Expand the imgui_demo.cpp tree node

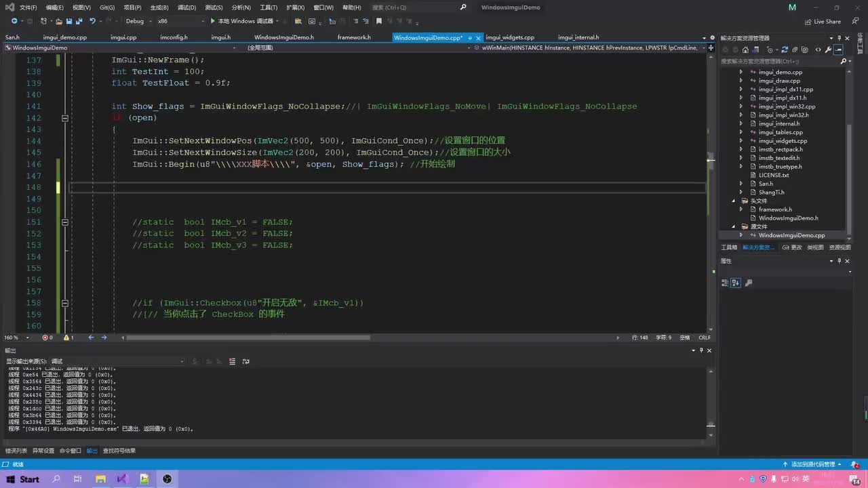coord(741,73)
